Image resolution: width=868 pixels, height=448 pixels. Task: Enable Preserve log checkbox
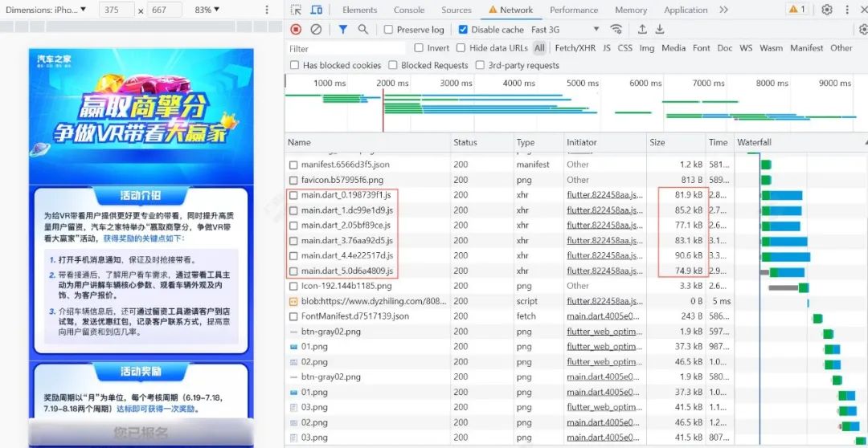click(389, 30)
